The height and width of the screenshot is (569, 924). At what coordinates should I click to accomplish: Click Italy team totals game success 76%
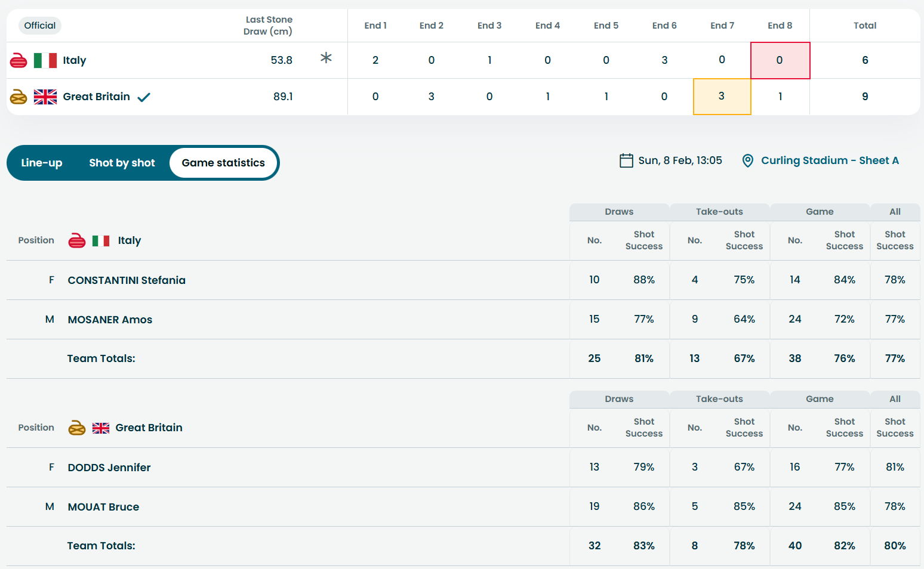(845, 358)
